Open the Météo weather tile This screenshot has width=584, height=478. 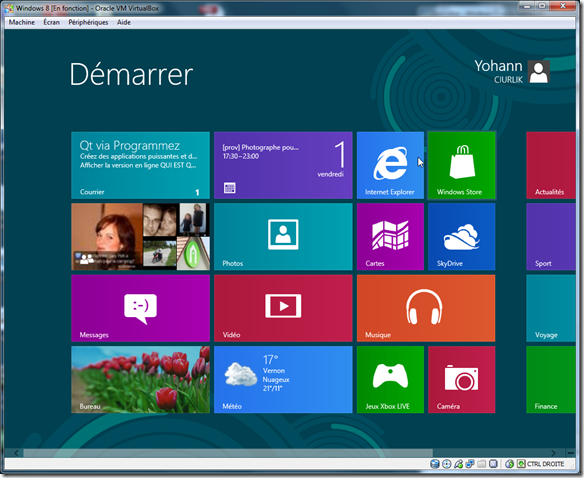(283, 380)
